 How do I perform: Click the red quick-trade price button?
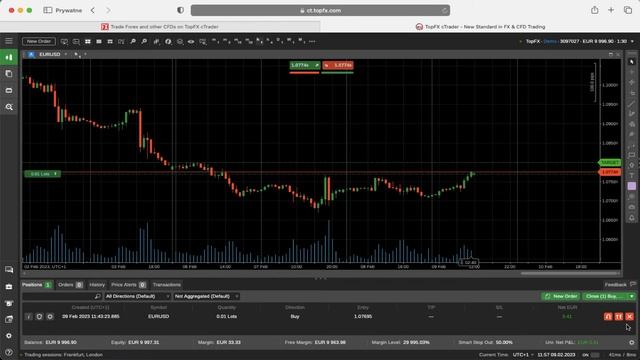click(338, 65)
